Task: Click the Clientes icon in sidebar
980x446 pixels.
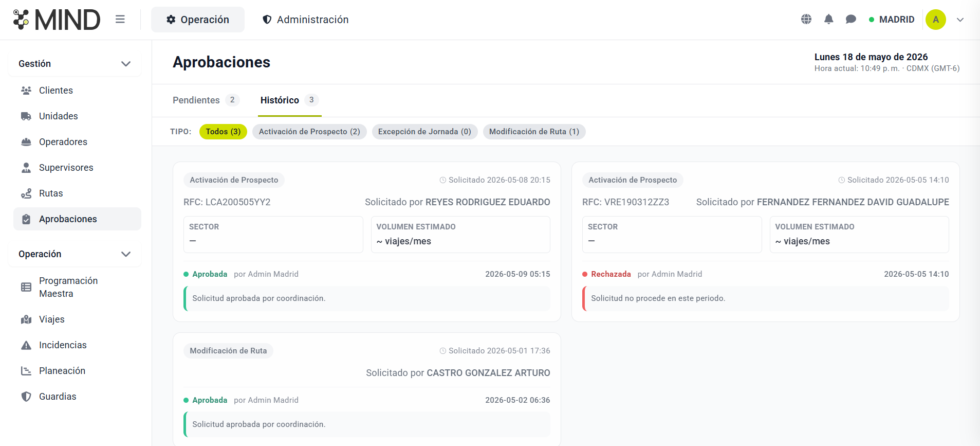Action: tap(26, 91)
